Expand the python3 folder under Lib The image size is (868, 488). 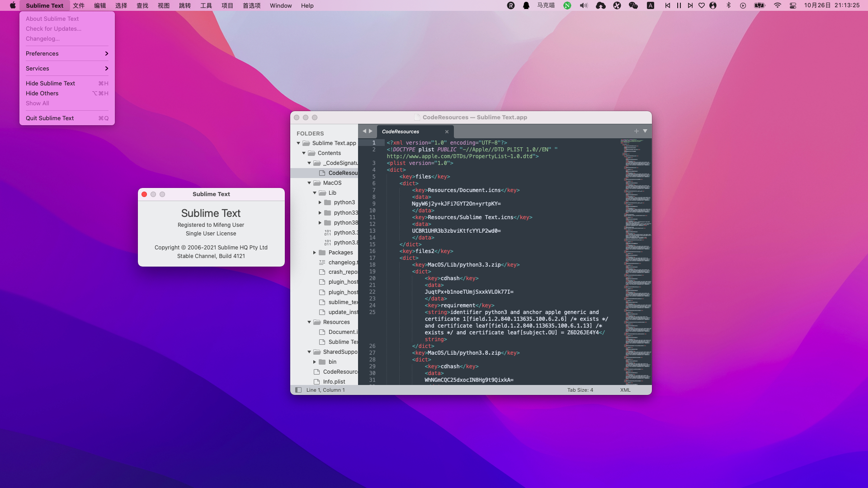pyautogui.click(x=320, y=202)
